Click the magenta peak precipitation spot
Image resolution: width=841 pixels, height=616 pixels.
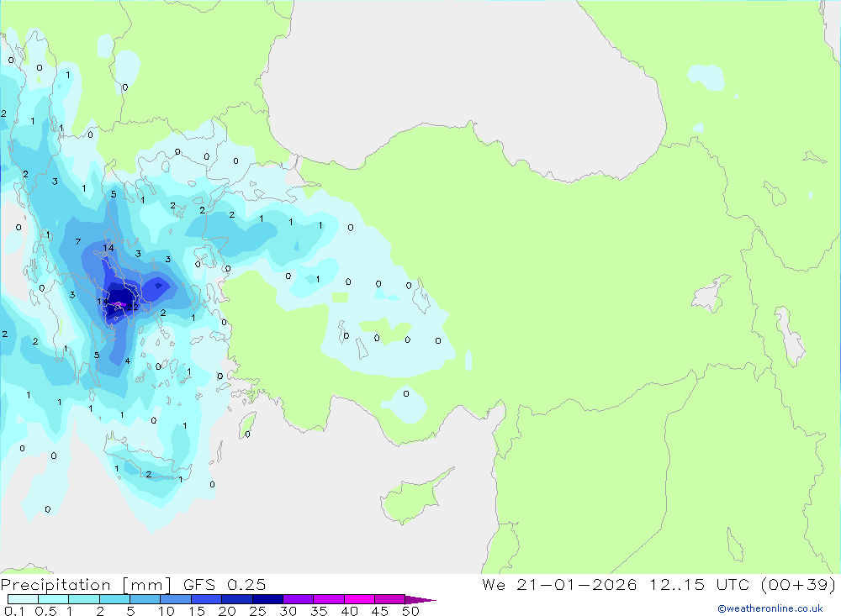(x=119, y=304)
